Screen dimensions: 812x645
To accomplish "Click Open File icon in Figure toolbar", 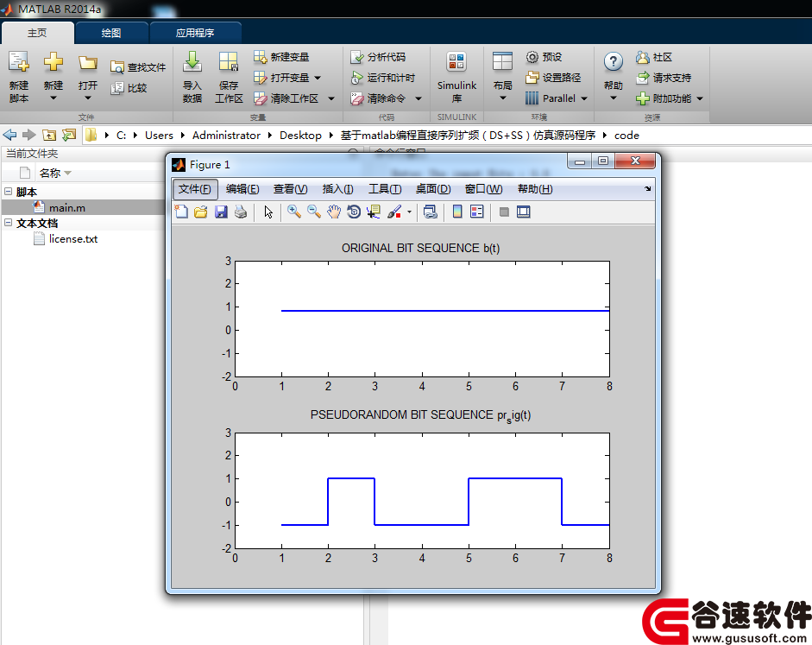I will [x=201, y=212].
